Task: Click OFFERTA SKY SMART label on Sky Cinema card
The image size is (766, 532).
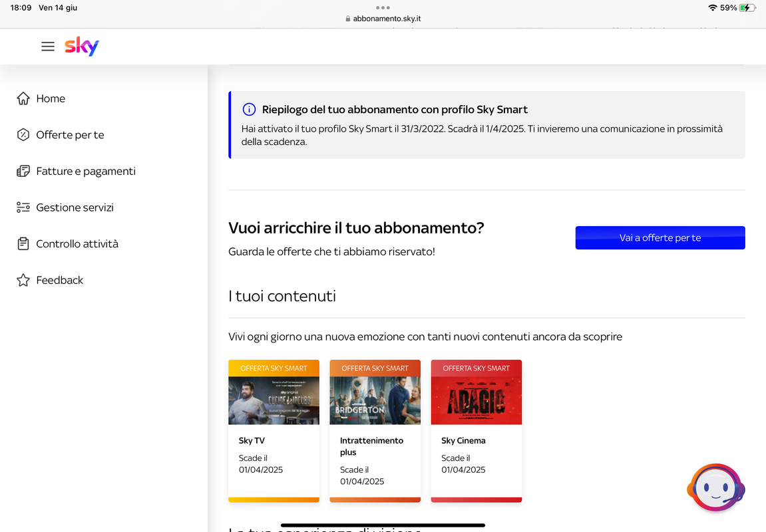Action: pyautogui.click(x=477, y=368)
